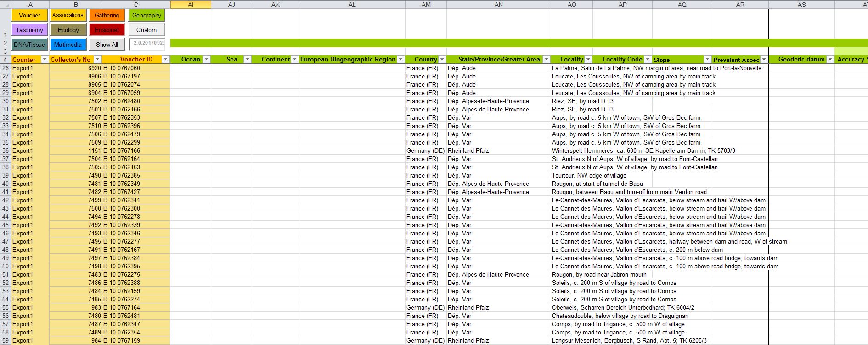The height and width of the screenshot is (345, 868).
Task: Open the Prevalent Aspect filter dropdown
Action: 764,60
